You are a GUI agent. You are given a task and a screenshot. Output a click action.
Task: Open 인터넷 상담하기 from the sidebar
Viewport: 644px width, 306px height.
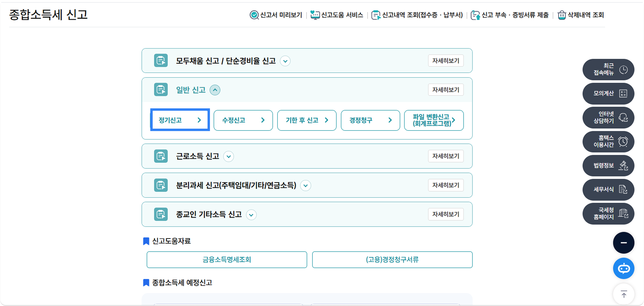click(x=608, y=118)
